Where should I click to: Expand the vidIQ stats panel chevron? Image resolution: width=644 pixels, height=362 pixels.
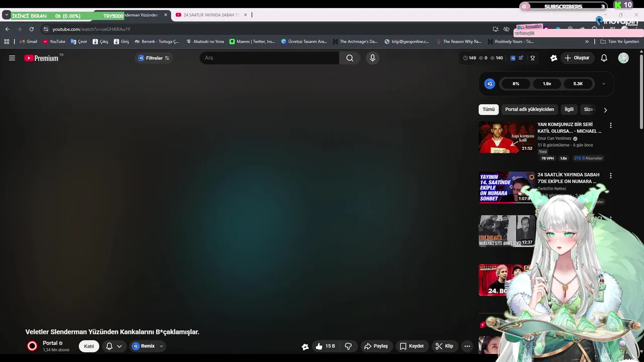click(x=604, y=84)
